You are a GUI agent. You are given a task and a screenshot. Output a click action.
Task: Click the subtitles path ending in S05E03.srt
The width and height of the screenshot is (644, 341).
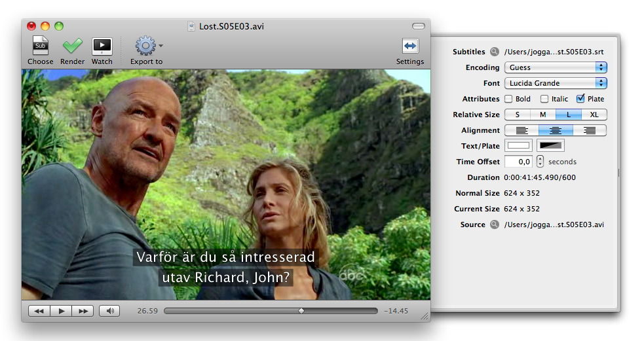554,52
